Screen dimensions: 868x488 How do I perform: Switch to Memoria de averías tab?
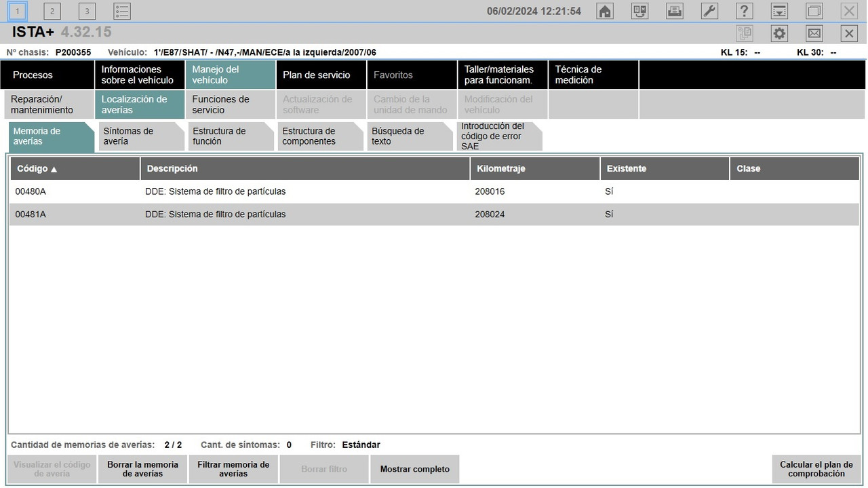click(x=51, y=136)
